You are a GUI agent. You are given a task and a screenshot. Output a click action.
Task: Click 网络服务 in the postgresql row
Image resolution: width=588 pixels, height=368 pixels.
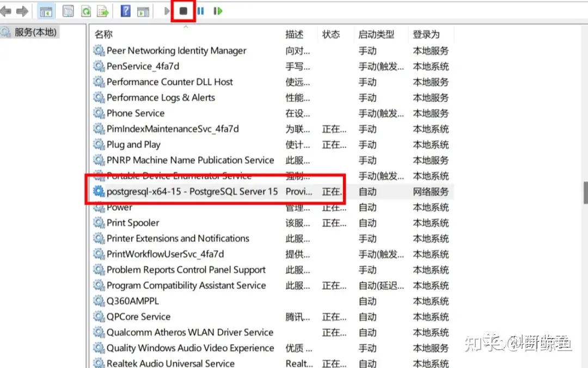431,192
